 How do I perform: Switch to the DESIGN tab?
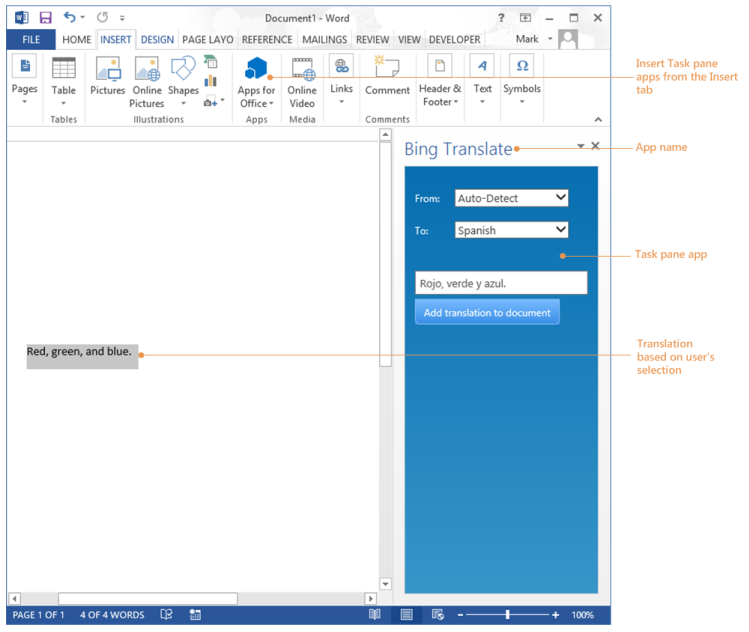[157, 40]
